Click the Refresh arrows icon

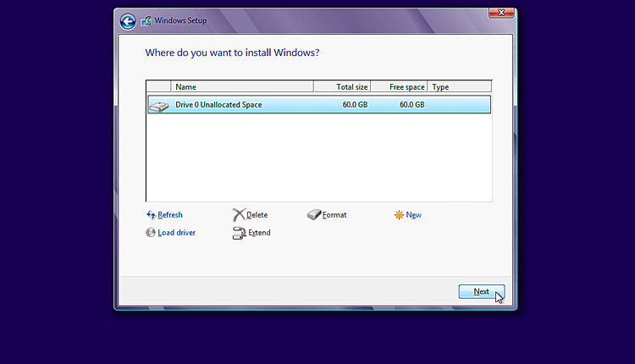151,215
